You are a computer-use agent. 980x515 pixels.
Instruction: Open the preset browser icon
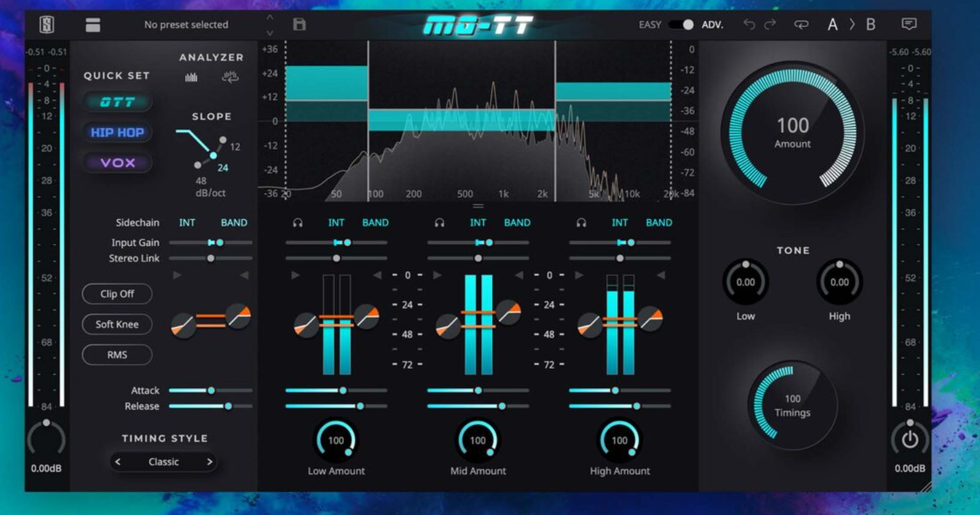[93, 25]
